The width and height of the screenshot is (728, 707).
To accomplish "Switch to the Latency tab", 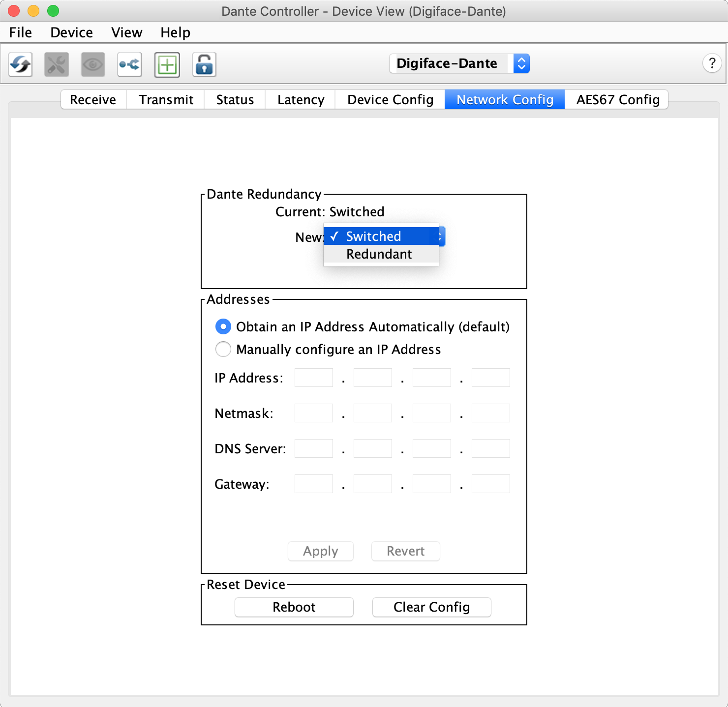I will 301,100.
